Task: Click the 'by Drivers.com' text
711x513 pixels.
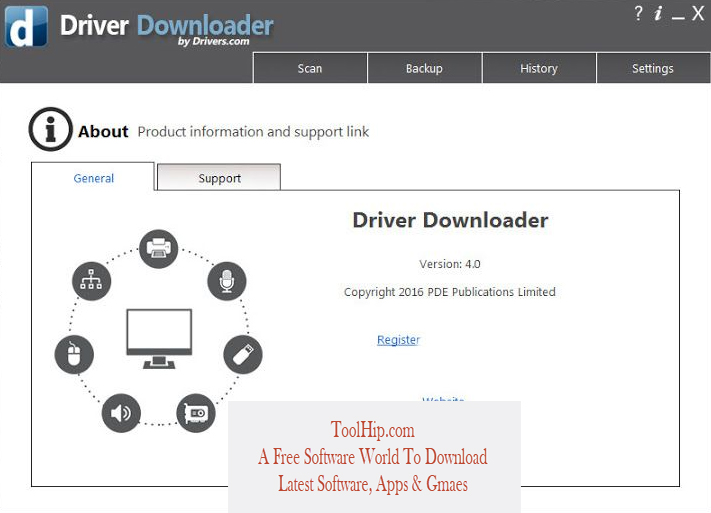Action: point(213,41)
